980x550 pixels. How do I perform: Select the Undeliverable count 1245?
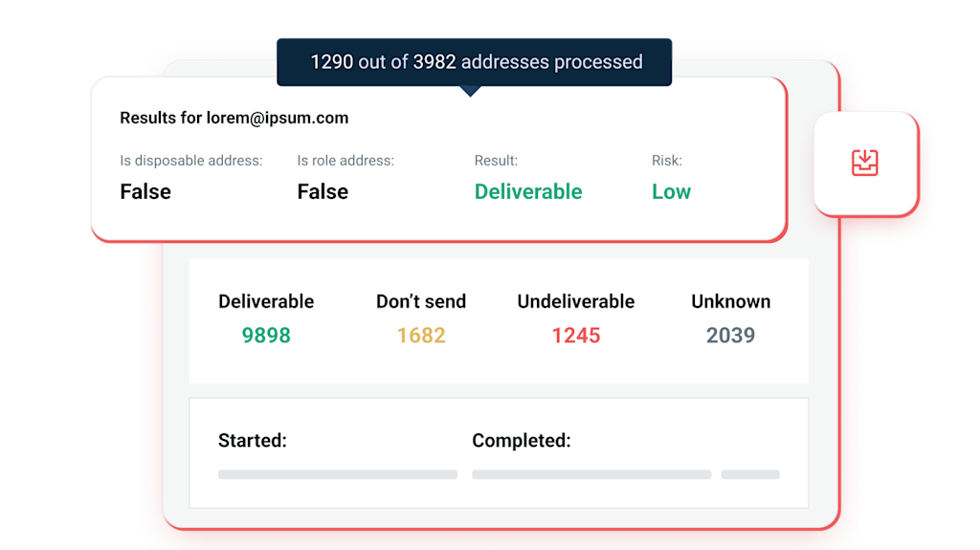pyautogui.click(x=575, y=336)
